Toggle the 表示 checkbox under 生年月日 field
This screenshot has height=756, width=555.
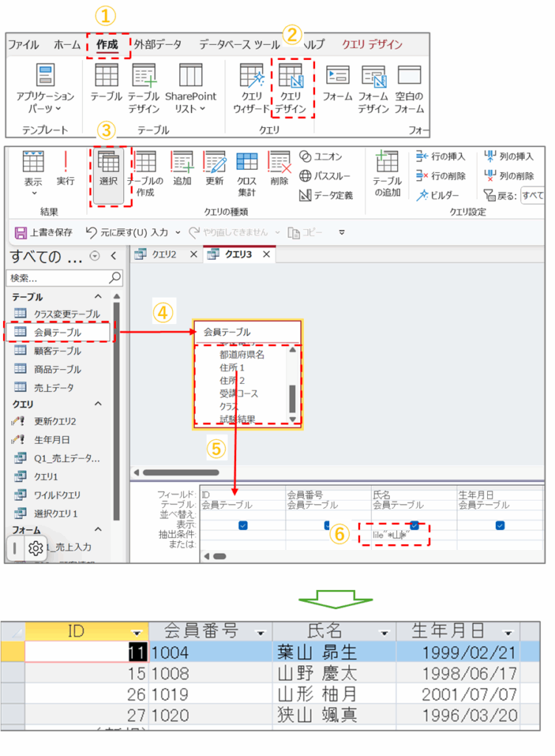click(x=500, y=525)
